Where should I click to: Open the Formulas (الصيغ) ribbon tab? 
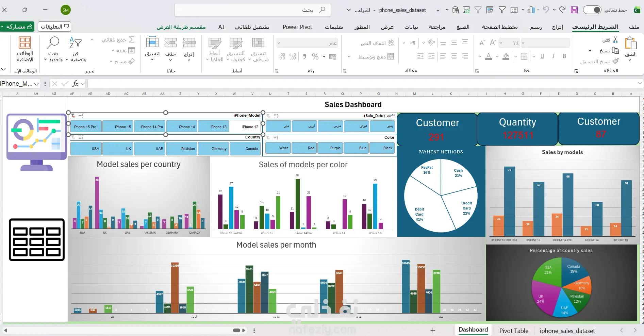(x=463, y=27)
